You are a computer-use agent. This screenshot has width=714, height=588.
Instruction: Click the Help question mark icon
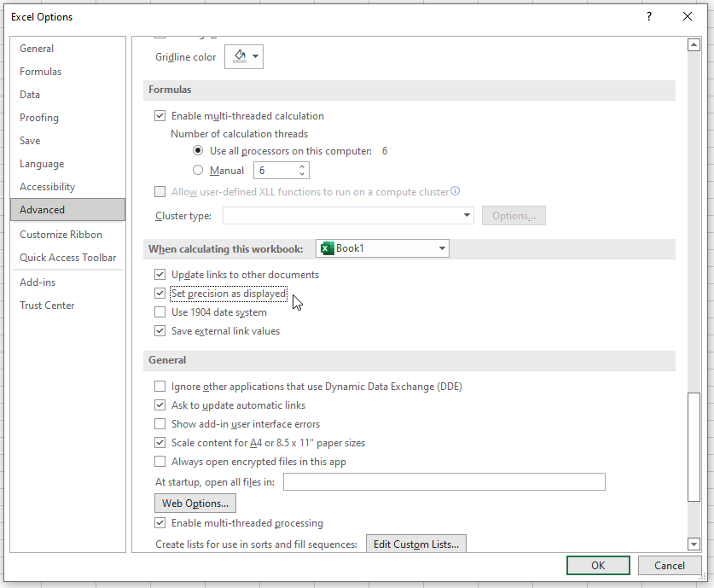tap(649, 17)
